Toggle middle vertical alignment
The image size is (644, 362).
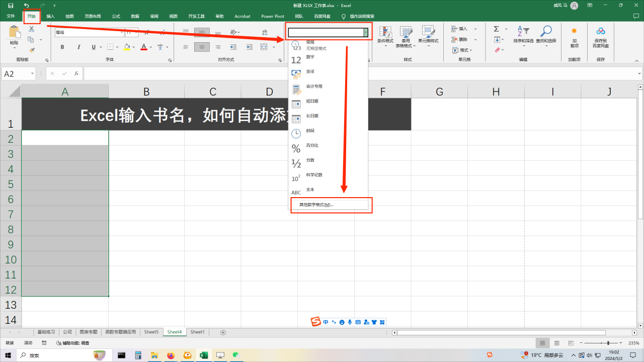click(x=202, y=32)
